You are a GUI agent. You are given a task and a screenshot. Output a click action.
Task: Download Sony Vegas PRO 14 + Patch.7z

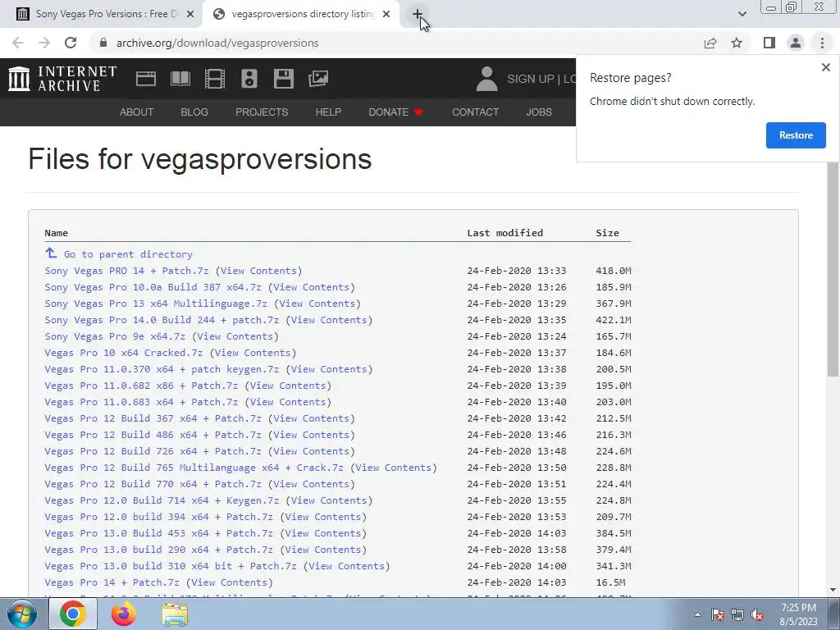(x=126, y=271)
